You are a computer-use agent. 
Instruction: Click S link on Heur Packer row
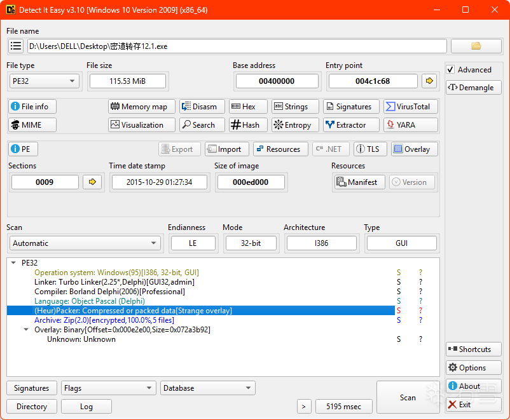399,311
